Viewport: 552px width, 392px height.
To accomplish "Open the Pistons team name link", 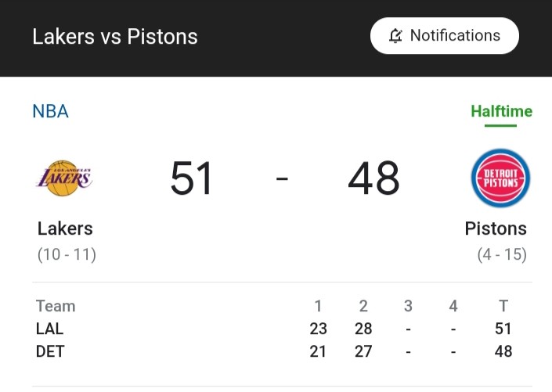I will (x=496, y=228).
